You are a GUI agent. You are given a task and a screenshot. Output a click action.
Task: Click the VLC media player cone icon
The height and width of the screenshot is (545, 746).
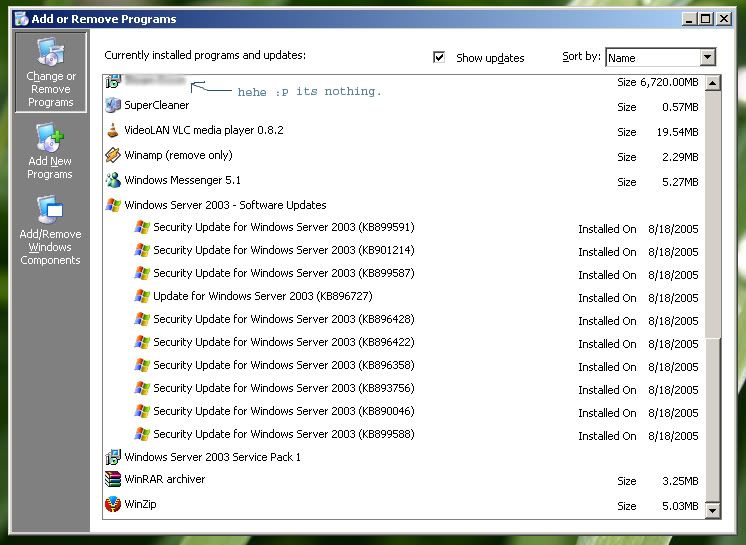[x=113, y=130]
